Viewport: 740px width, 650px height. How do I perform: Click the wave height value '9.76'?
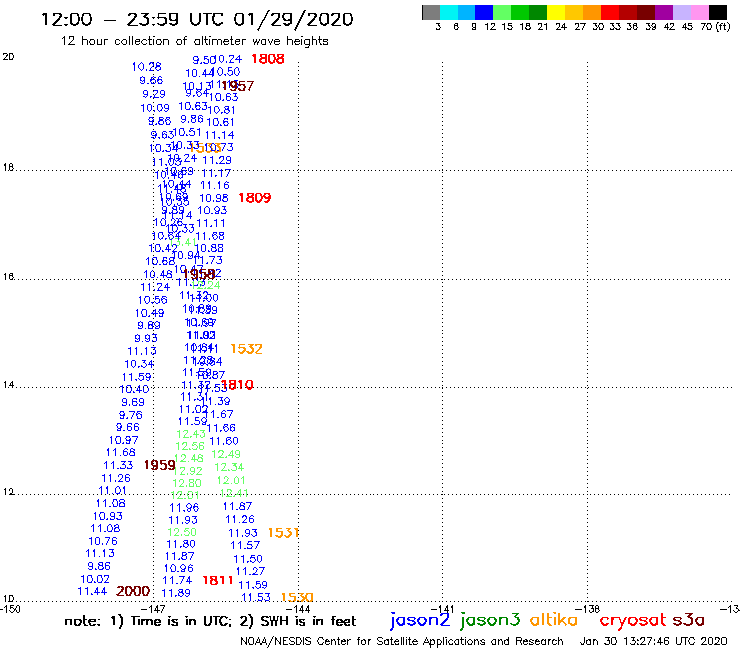click(x=131, y=415)
